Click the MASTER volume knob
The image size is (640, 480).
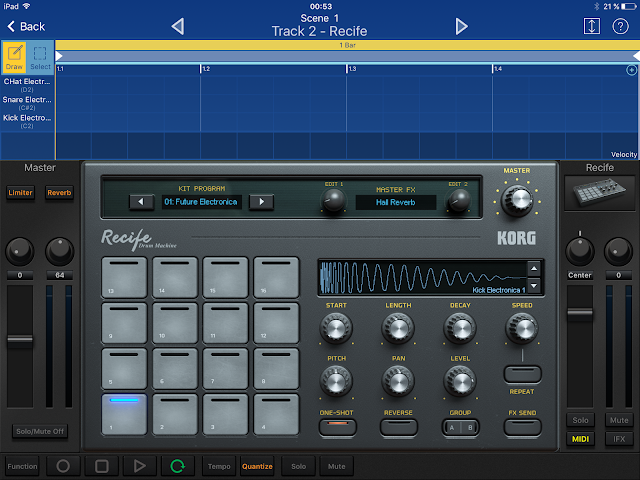[x=517, y=200]
